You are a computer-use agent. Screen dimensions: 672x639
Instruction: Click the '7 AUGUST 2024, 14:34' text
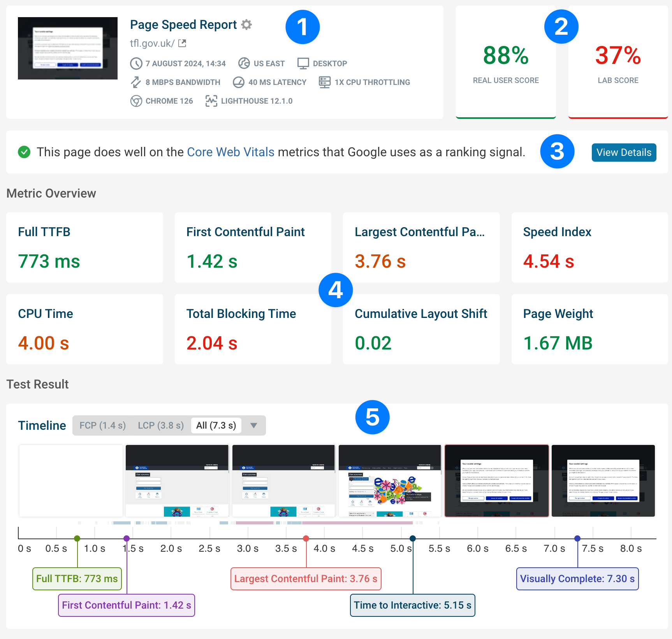(x=186, y=64)
